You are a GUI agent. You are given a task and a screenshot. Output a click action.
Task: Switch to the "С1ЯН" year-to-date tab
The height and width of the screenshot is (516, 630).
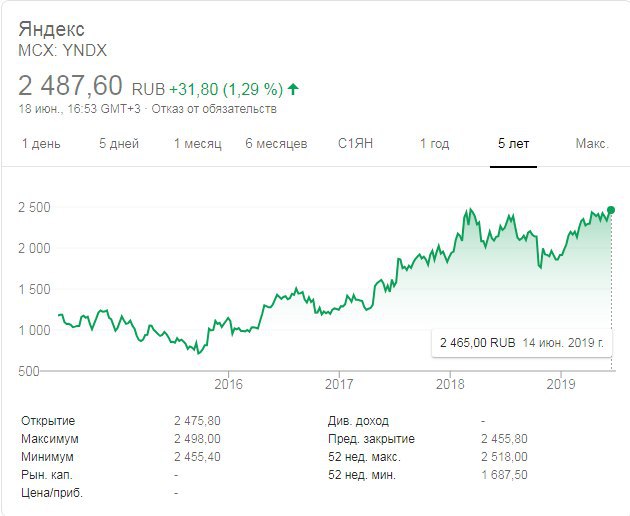[x=355, y=143]
